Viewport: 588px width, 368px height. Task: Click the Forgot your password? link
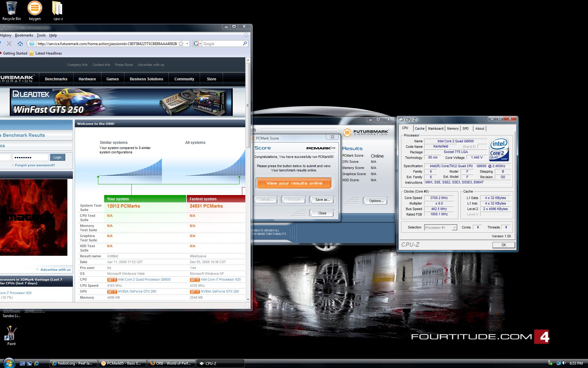(x=35, y=165)
